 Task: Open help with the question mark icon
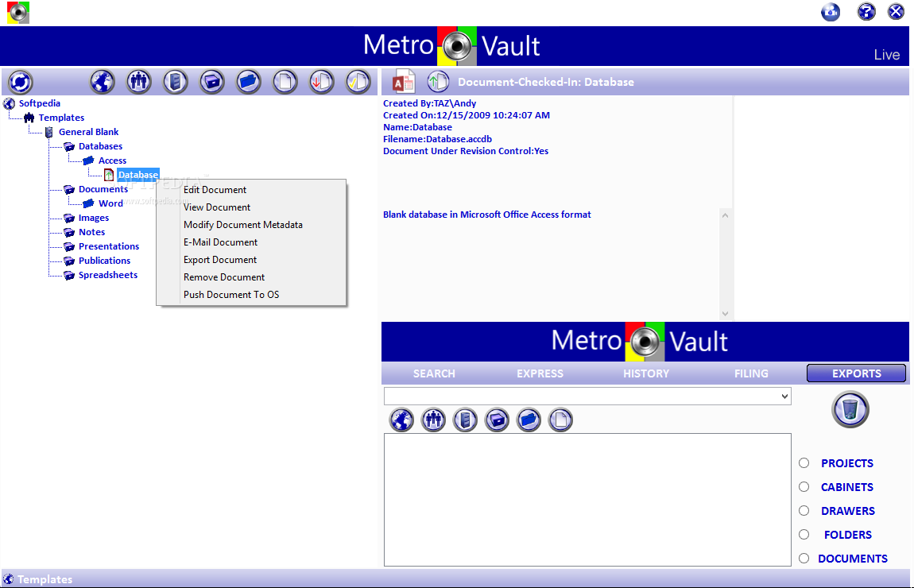click(x=866, y=12)
